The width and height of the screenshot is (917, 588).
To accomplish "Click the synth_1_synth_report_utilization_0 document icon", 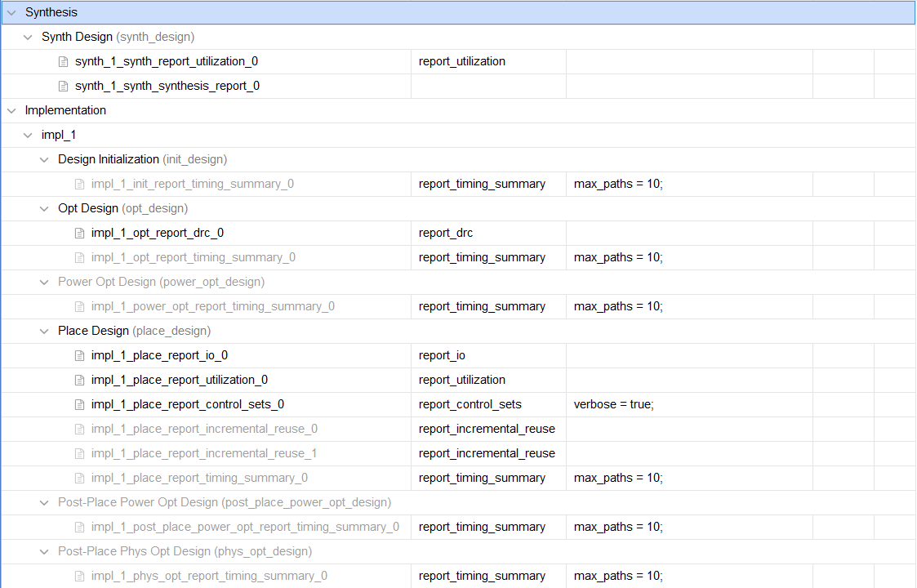I will 63,61.
